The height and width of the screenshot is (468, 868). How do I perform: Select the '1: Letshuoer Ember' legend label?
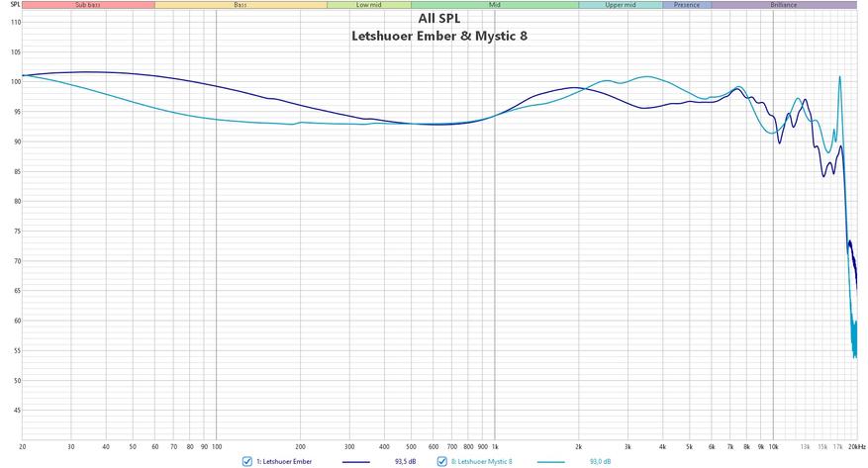click(284, 461)
